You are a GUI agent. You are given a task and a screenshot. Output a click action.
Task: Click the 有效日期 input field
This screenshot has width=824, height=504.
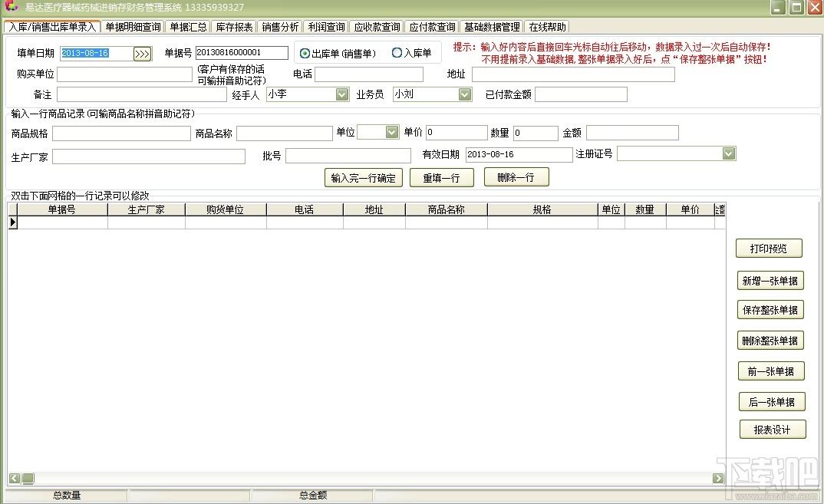click(519, 154)
